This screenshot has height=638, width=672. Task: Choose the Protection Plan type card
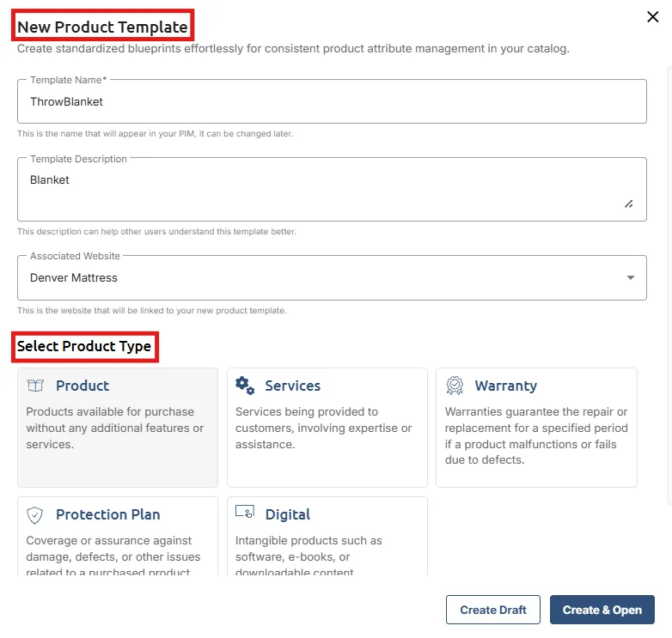[x=118, y=536]
